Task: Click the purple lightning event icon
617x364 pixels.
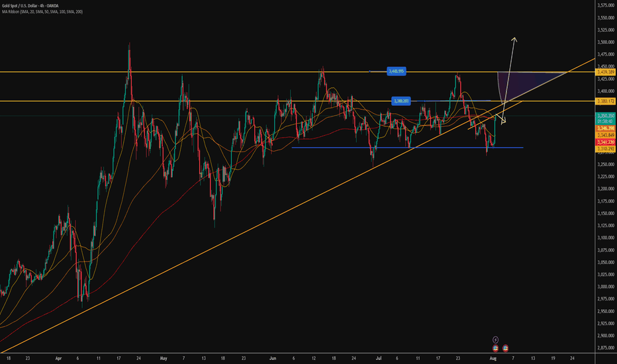Action: 495,340
